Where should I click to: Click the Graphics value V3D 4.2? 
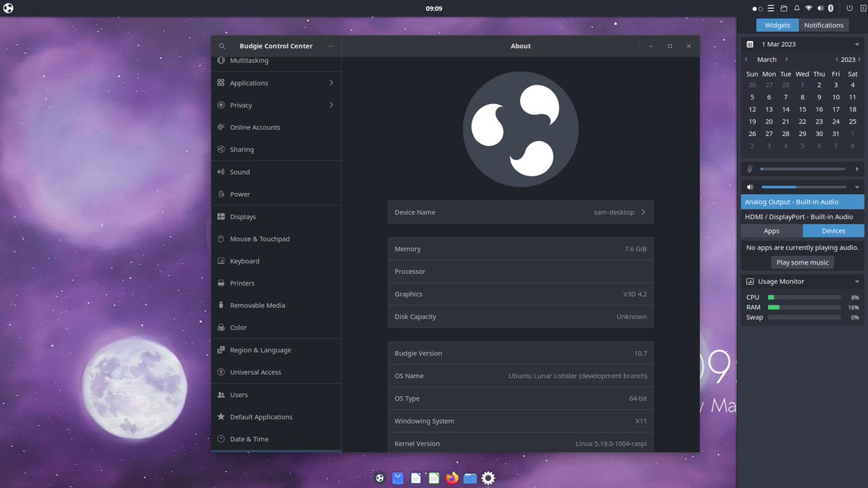tap(635, 294)
